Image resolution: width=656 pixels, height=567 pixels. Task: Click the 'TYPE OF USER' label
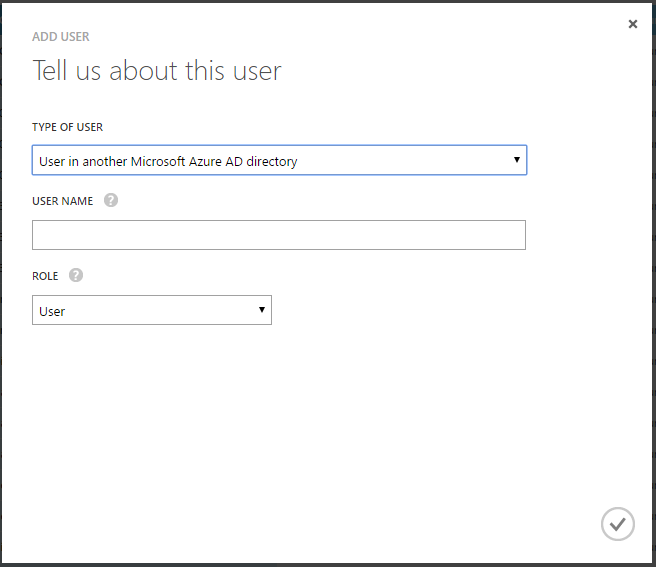67,127
